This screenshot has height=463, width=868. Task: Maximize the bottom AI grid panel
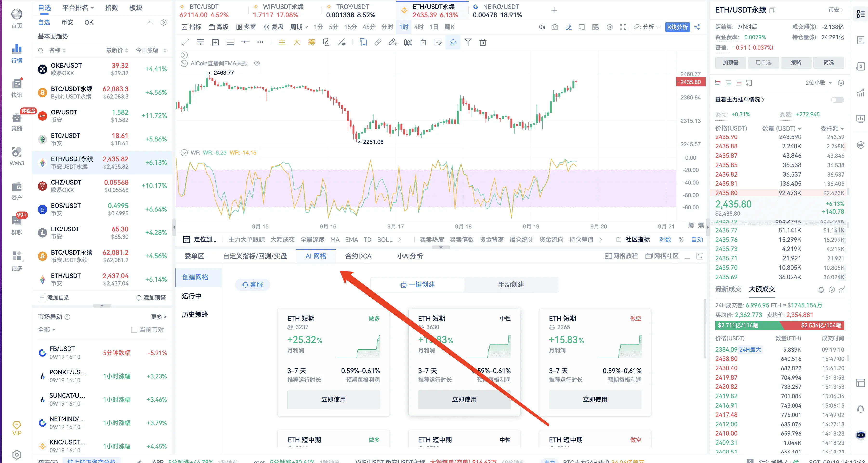[700, 256]
